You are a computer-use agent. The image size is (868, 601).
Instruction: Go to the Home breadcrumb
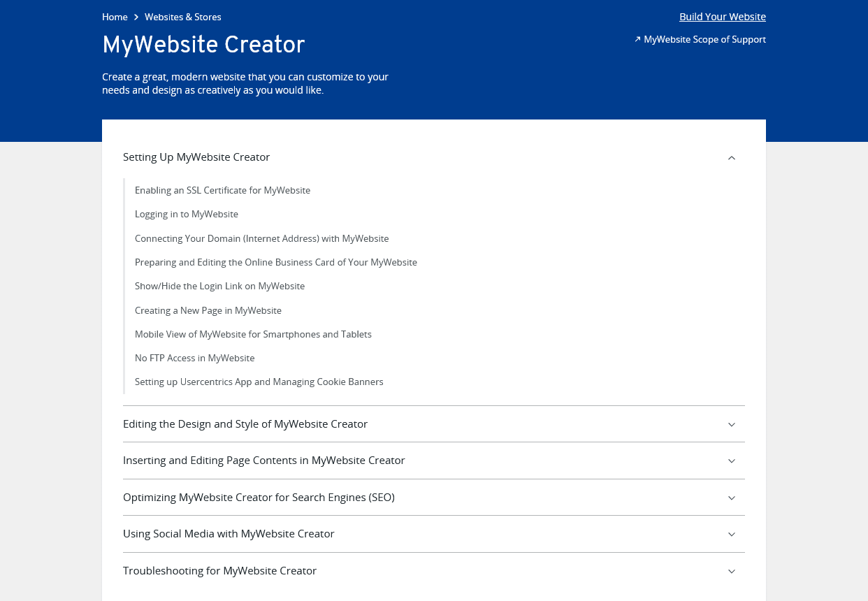point(115,17)
